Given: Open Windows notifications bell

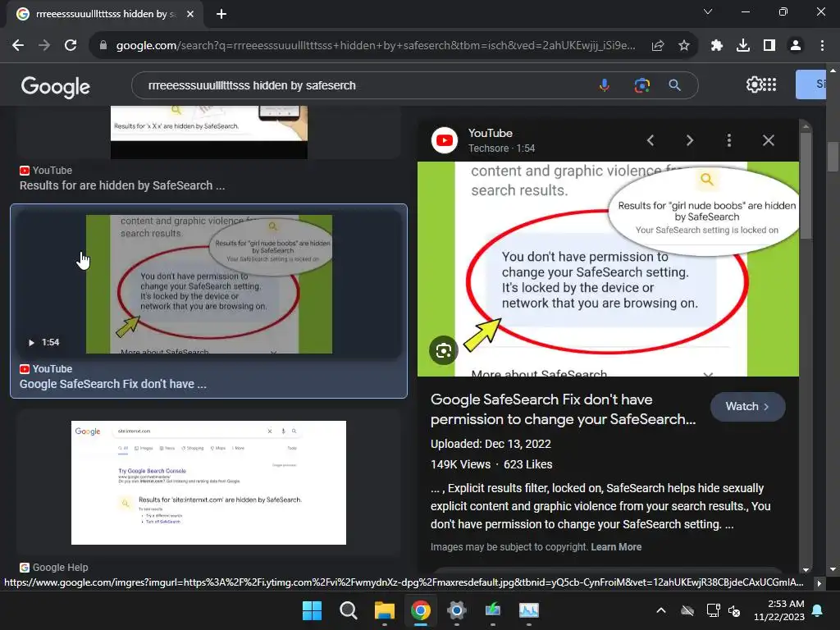Looking at the screenshot, I should [x=818, y=610].
